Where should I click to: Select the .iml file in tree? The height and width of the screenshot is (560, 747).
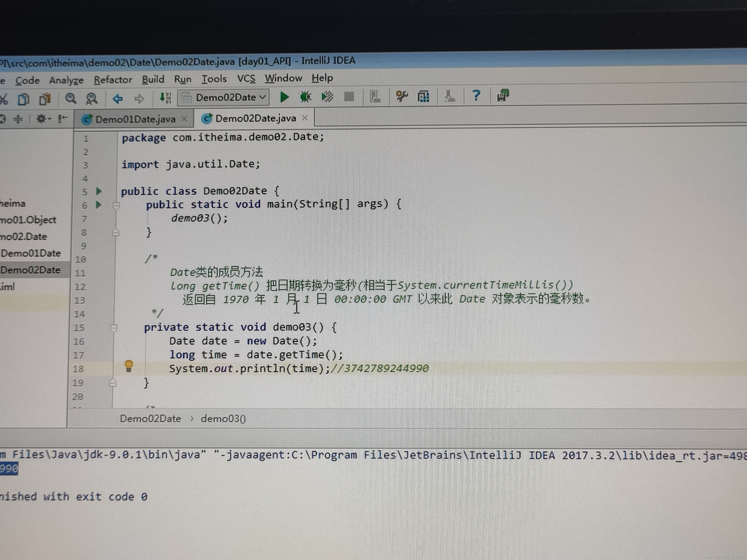[7, 287]
